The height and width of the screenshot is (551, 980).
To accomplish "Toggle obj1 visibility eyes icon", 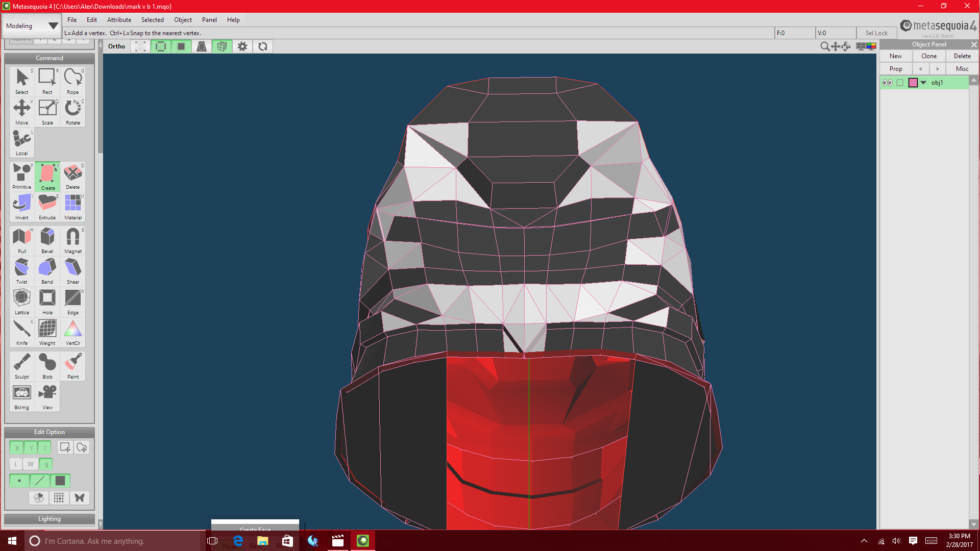I will tap(888, 83).
